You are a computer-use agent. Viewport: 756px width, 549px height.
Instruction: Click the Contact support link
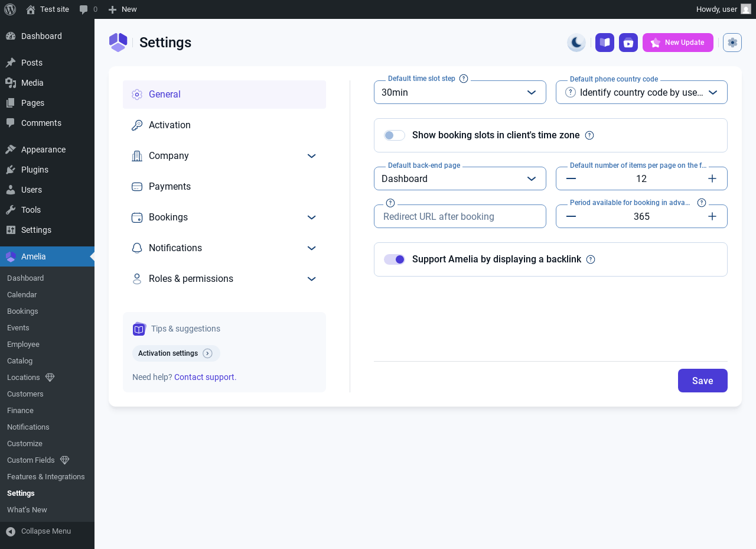(205, 377)
